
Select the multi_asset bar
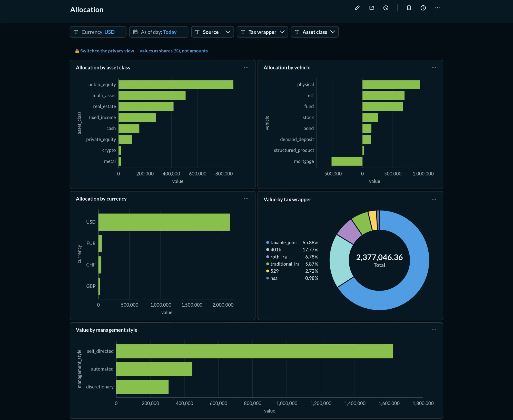point(152,96)
